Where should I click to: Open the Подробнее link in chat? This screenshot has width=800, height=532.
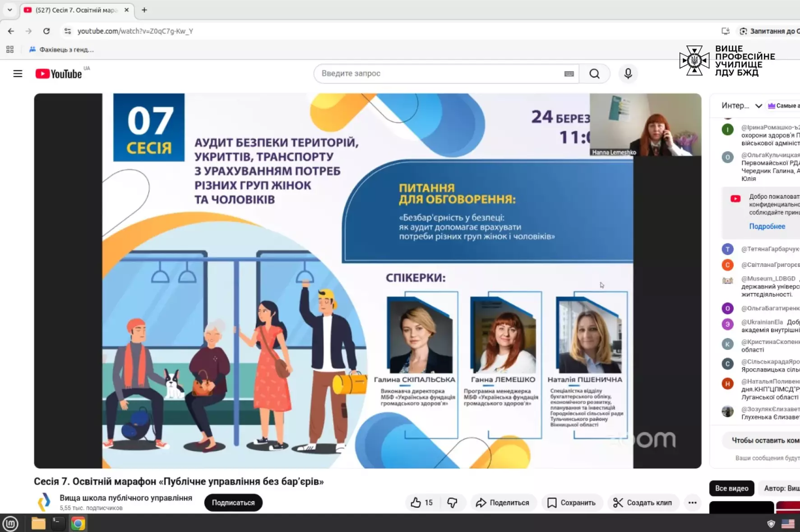(x=767, y=226)
